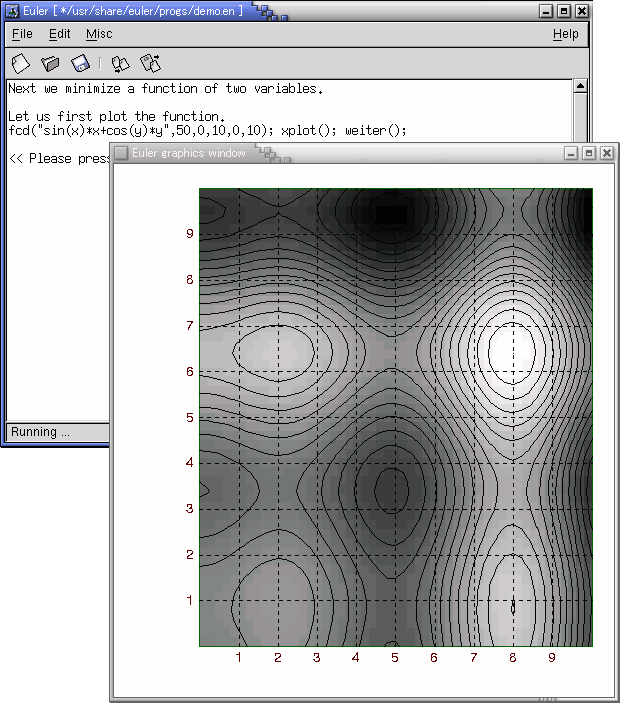Maximize the Euler graphics window
The image size is (620, 703).
coord(589,153)
